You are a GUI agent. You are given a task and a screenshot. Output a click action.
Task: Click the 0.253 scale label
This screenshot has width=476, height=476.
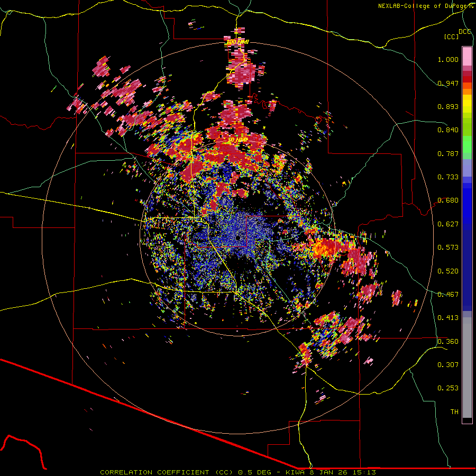[448, 388]
